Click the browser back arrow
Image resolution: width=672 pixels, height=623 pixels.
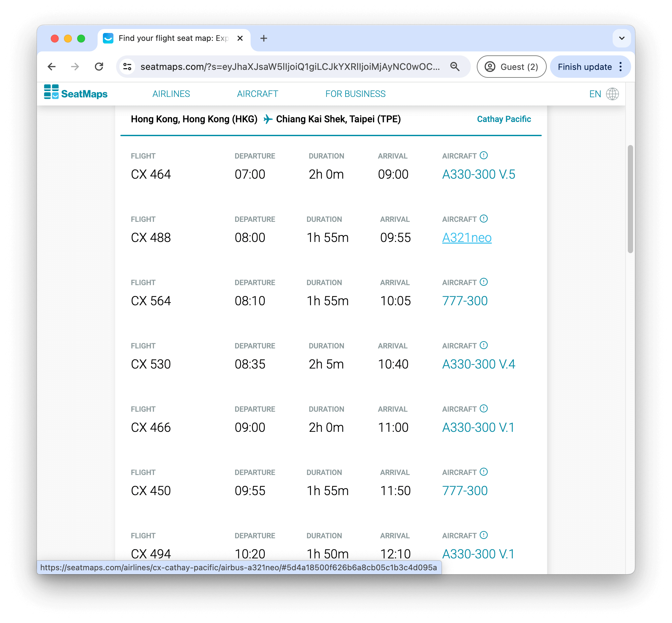coord(51,67)
